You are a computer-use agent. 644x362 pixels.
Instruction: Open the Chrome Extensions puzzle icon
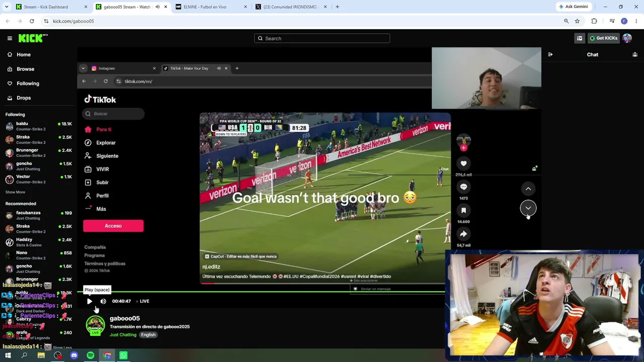[x=594, y=21]
